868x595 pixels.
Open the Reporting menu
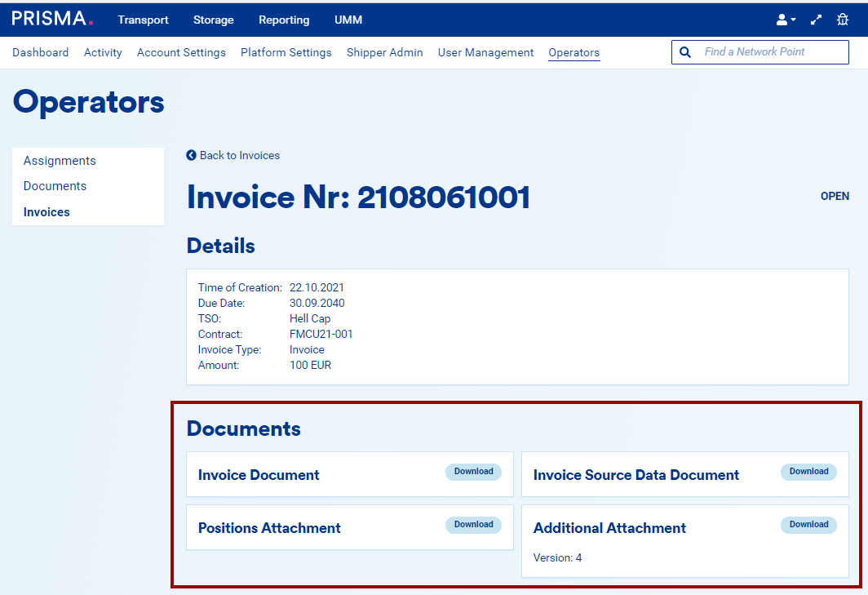(284, 20)
